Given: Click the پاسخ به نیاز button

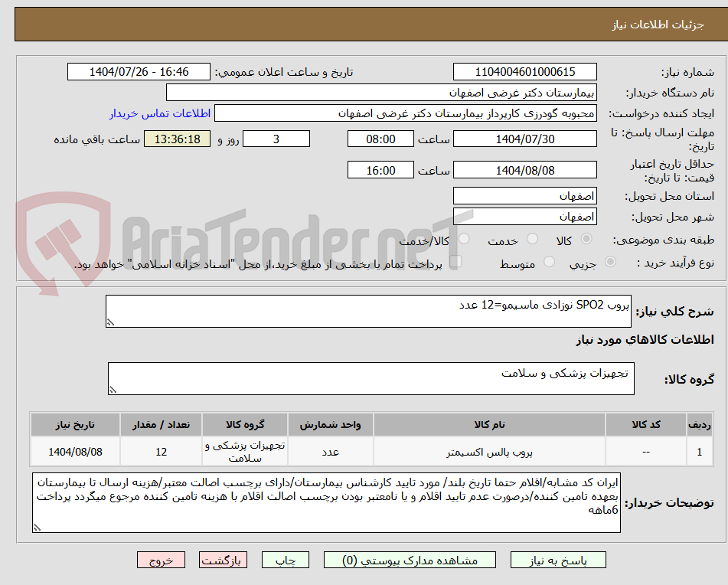Looking at the screenshot, I should [x=558, y=560].
